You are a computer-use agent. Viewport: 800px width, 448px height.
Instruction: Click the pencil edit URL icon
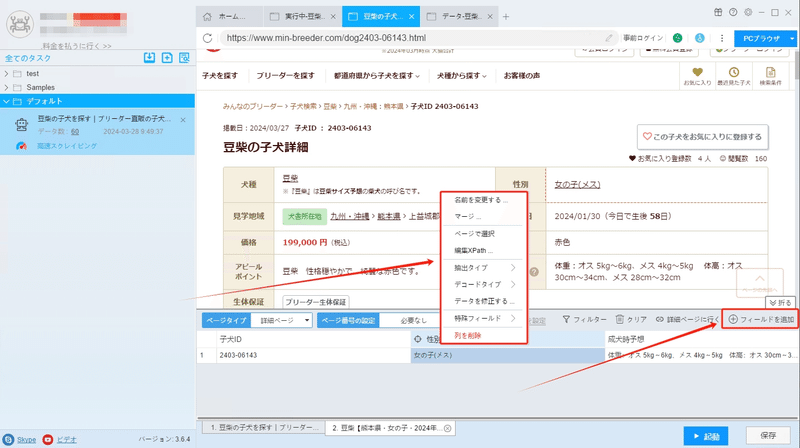(609, 38)
